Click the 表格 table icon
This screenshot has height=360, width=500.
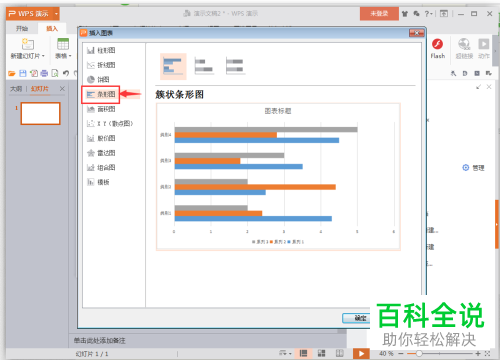pyautogui.click(x=63, y=44)
